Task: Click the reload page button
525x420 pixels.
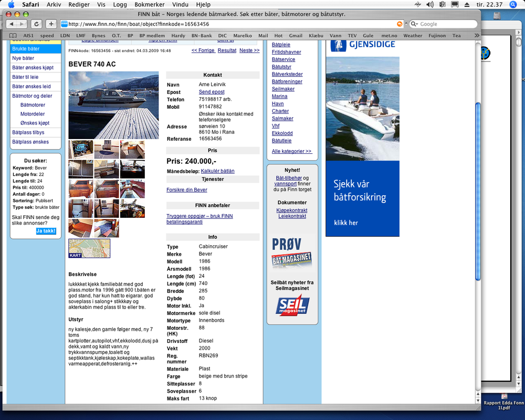Action: point(37,24)
